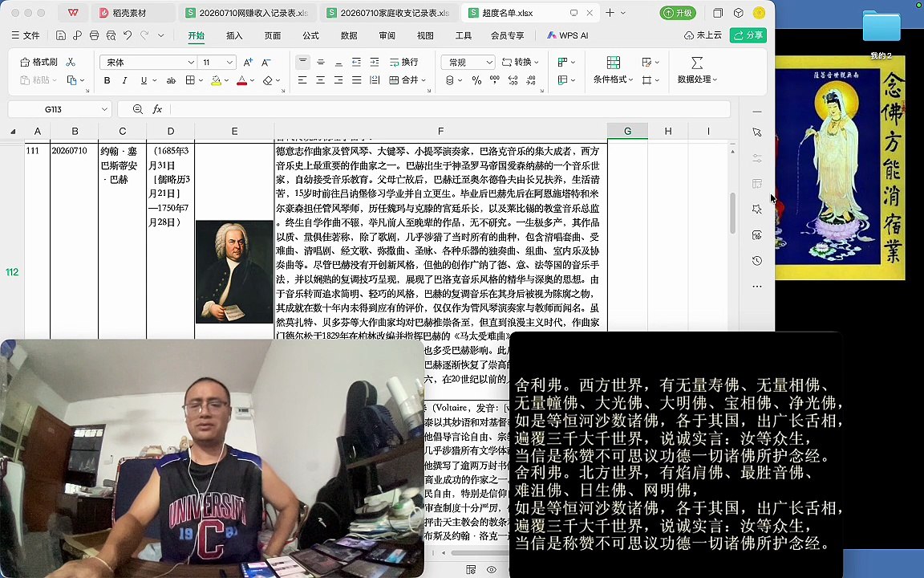Switch to the 数据 ribbon tab
Screen dimensions: 924x578
coord(349,35)
